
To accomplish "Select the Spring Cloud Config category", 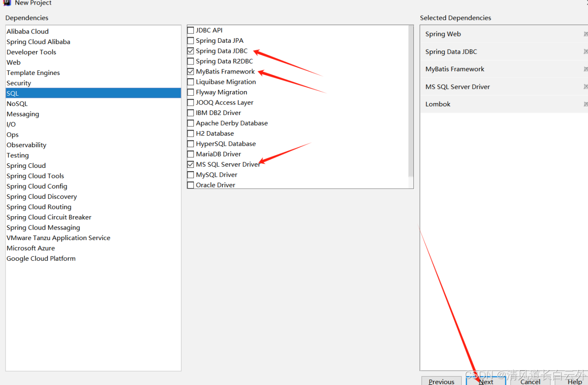I will (93, 186).
